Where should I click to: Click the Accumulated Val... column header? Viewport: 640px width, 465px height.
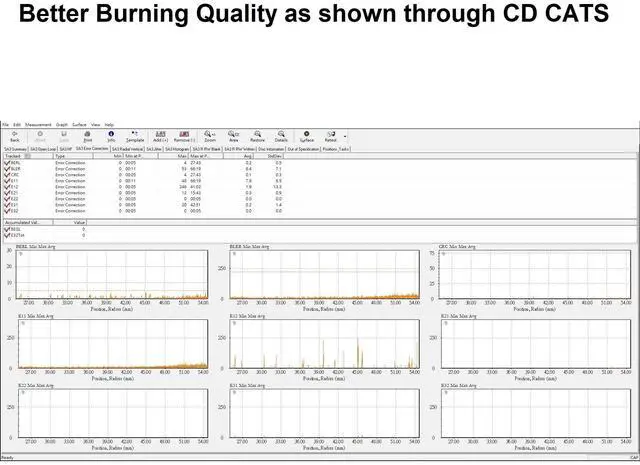point(28,222)
